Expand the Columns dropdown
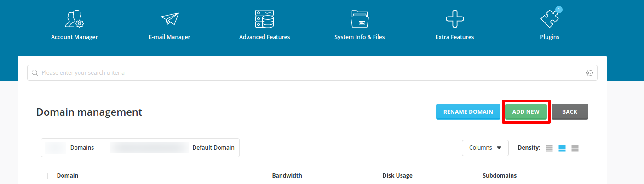 click(485, 148)
